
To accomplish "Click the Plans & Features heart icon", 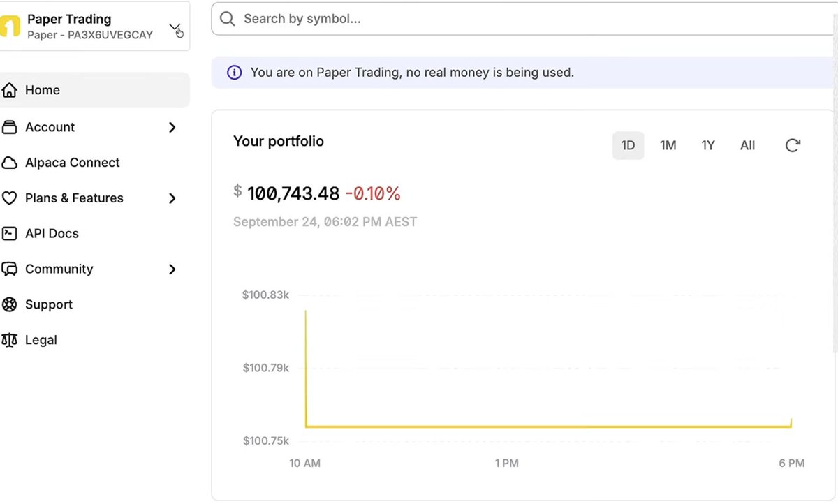I will pos(9,198).
